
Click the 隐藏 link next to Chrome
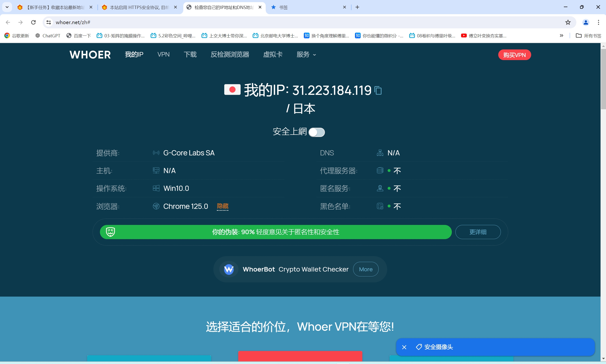[x=223, y=206]
